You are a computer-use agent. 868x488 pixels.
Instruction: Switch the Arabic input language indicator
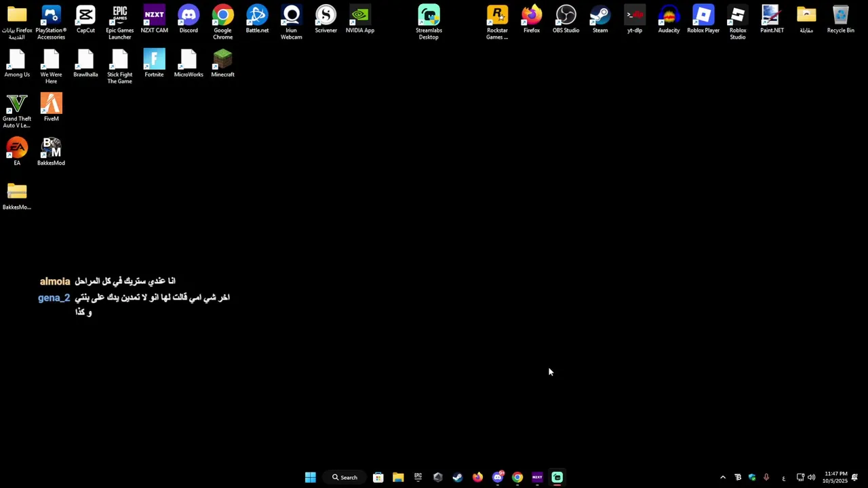coord(783,478)
